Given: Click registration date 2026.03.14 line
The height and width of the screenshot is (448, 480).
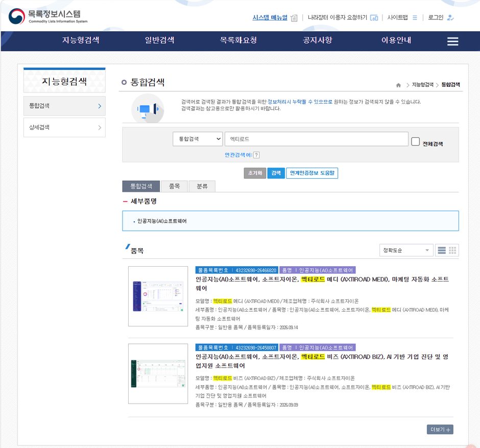Looking at the screenshot, I should point(247,327).
